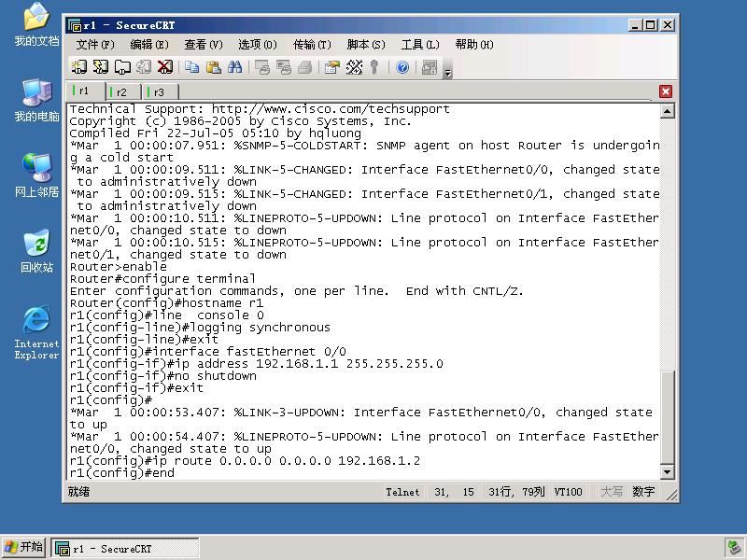Click the Quick Connect lightning icon
The width and height of the screenshot is (747, 560).
point(101,67)
